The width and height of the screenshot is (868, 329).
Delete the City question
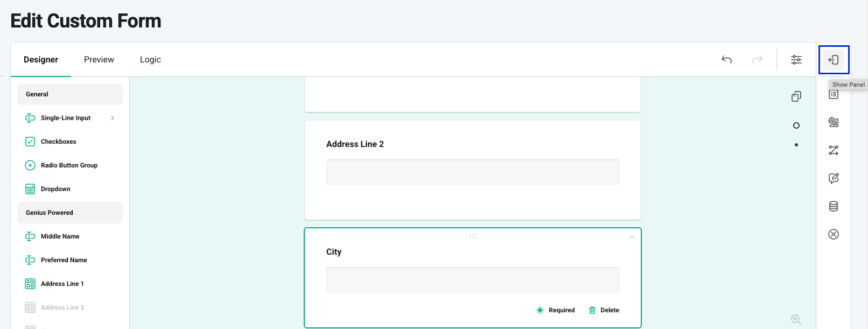604,310
